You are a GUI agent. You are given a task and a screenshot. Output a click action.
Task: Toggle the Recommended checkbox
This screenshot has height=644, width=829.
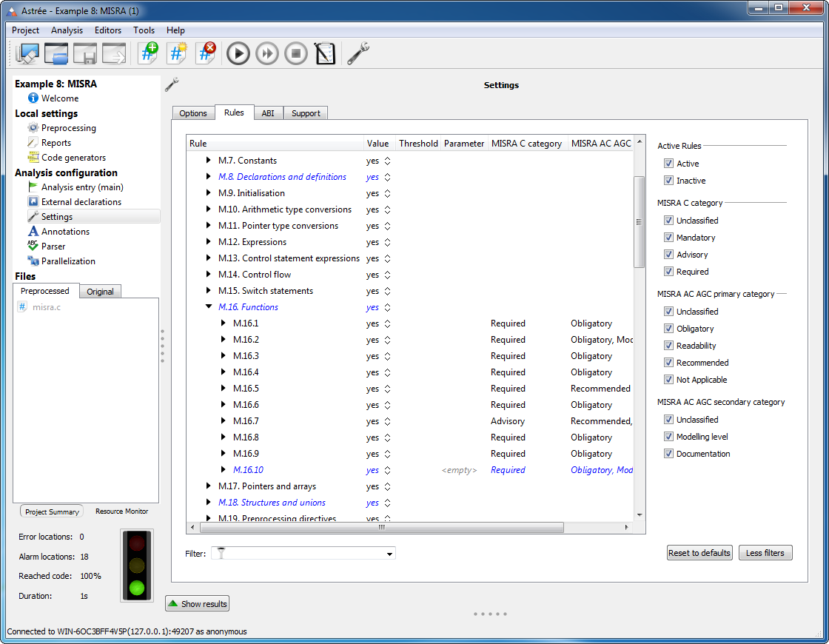pyautogui.click(x=668, y=362)
